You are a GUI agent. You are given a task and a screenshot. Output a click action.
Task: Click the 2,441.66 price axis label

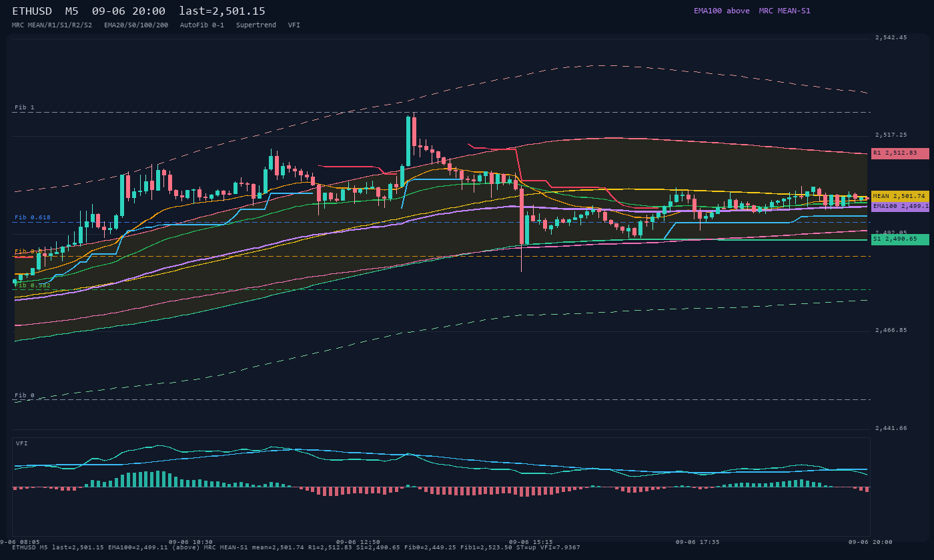(891, 428)
